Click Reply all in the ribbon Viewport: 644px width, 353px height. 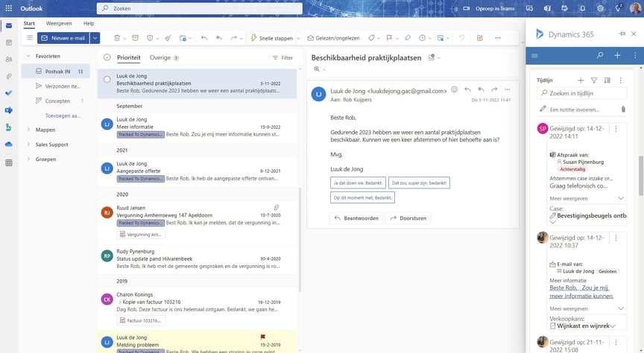click(219, 38)
